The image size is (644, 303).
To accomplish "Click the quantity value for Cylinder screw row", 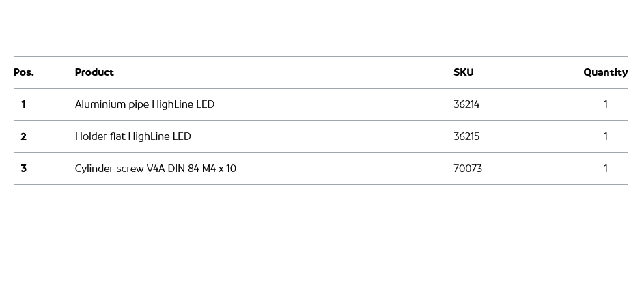I will 605,169.
